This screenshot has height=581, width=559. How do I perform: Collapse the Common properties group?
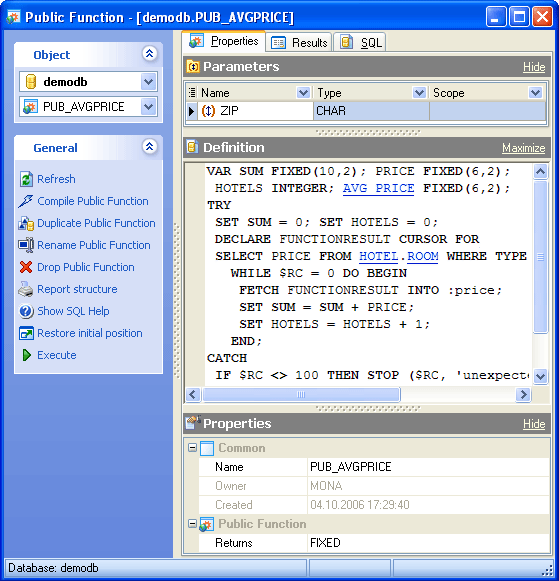(192, 448)
